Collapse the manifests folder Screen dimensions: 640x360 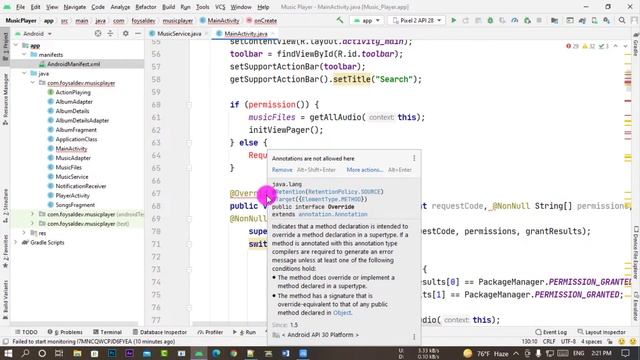click(24, 55)
